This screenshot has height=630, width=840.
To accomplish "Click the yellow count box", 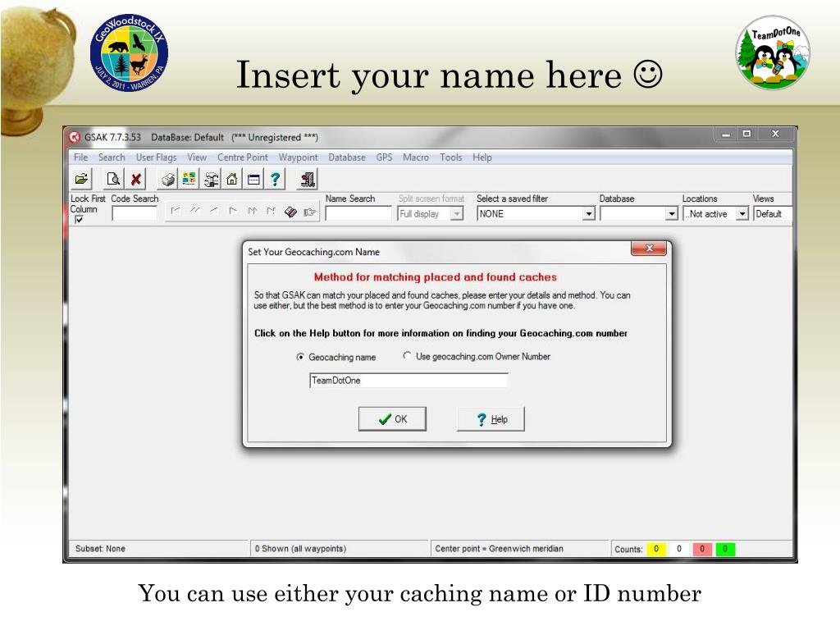I will click(655, 549).
